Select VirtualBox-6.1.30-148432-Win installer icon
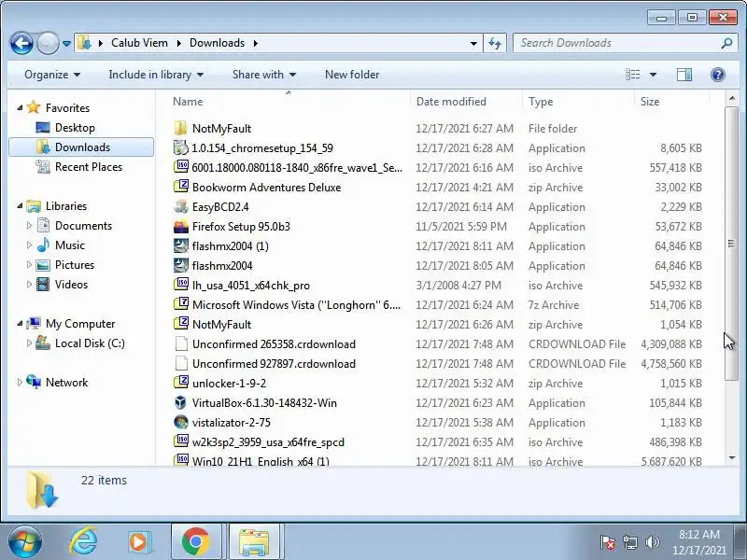 (180, 402)
